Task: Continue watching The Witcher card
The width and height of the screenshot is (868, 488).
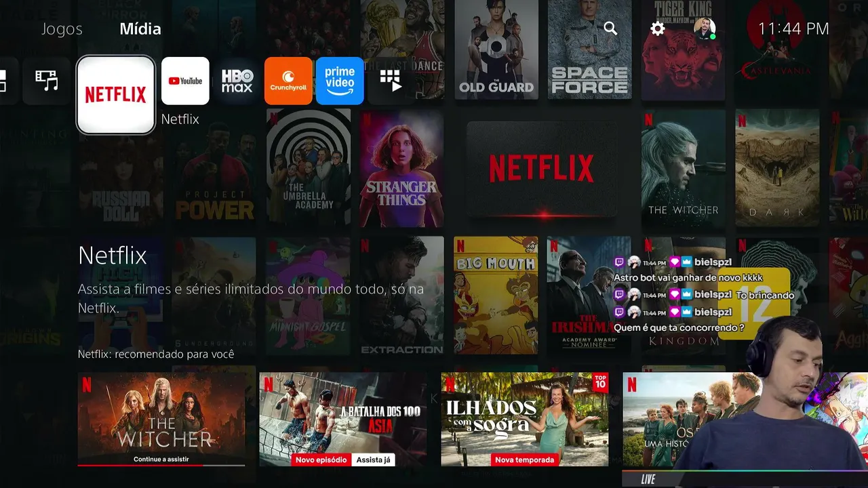Action: [161, 419]
